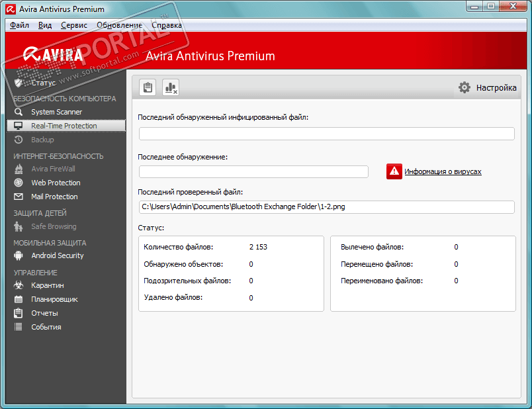Click the Карантин biohazard icon
The image size is (532, 409).
point(19,285)
